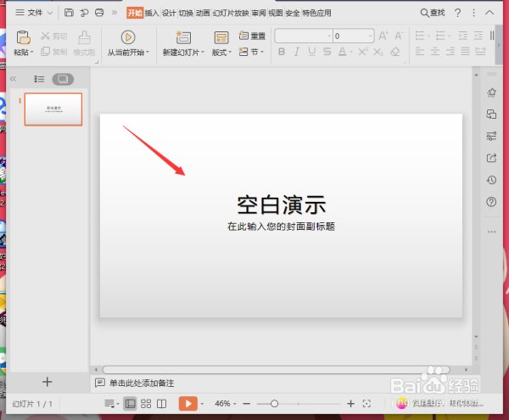Click the New Slide icon
The width and height of the screenshot is (509, 420).
[x=183, y=37]
